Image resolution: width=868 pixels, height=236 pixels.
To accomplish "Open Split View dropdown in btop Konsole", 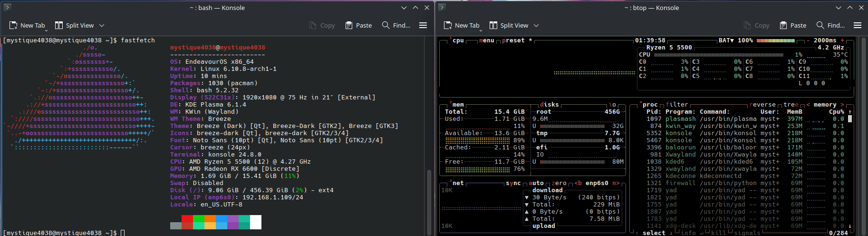I will (536, 25).
